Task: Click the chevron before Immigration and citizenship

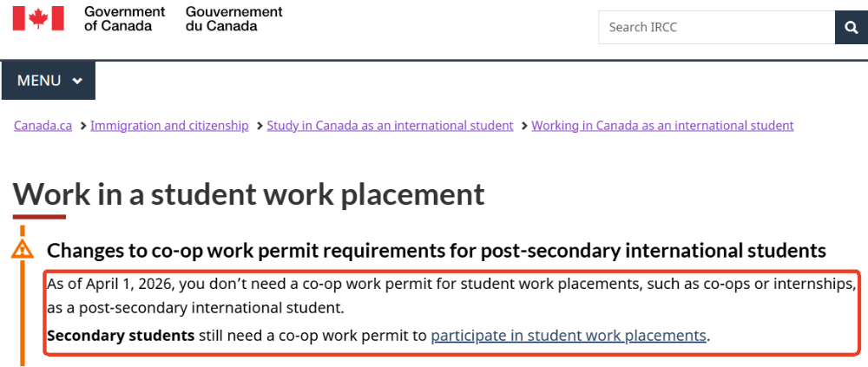Action: (x=82, y=126)
